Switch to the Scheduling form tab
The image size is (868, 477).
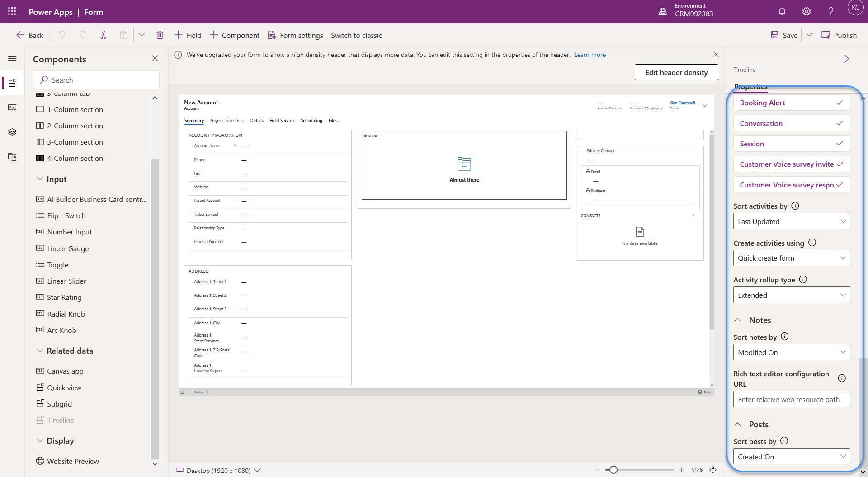pos(311,121)
